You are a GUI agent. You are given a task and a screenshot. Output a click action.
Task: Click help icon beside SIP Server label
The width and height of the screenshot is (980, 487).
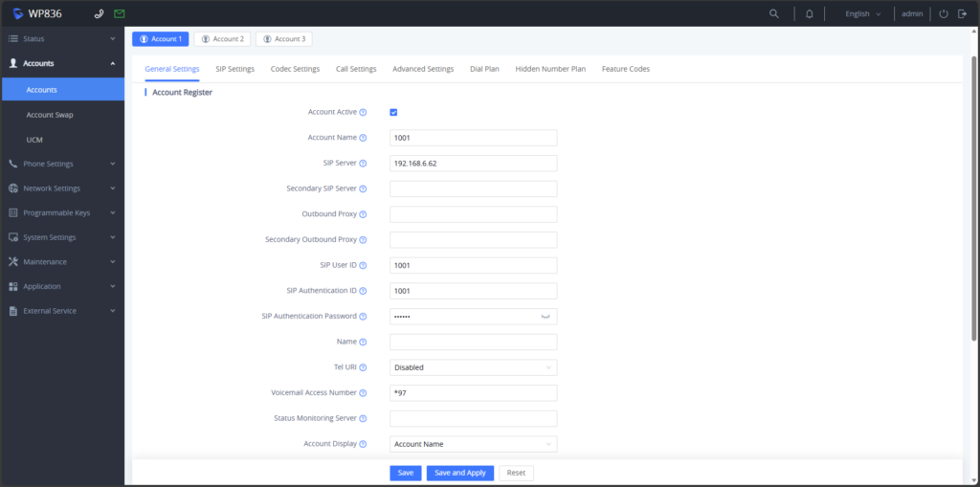tap(363, 164)
